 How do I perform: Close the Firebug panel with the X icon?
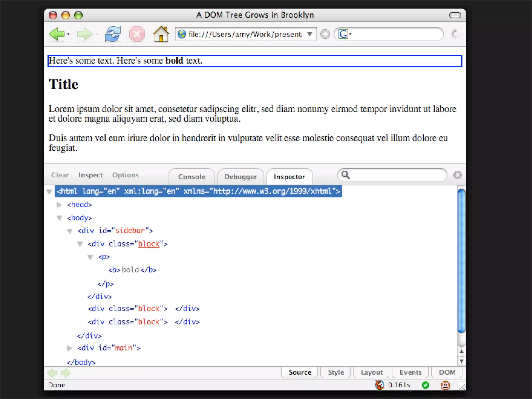(x=457, y=175)
